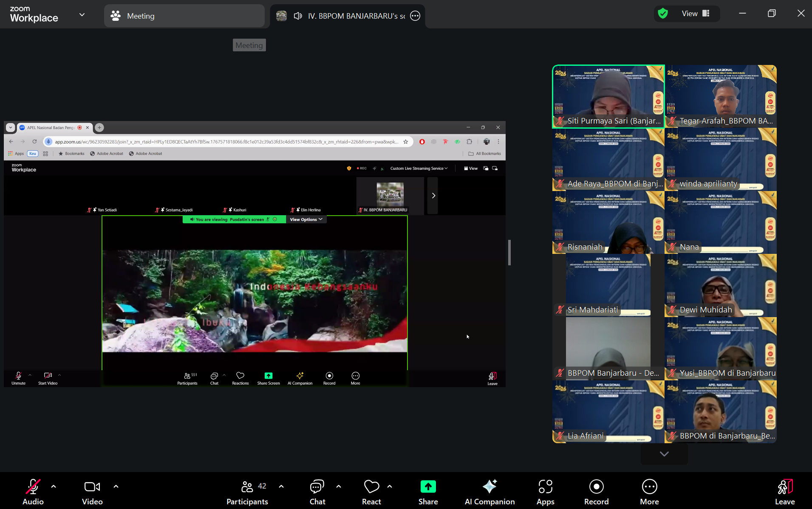Click the encryption shield icon
Screen dimensions: 812x509
662,14
